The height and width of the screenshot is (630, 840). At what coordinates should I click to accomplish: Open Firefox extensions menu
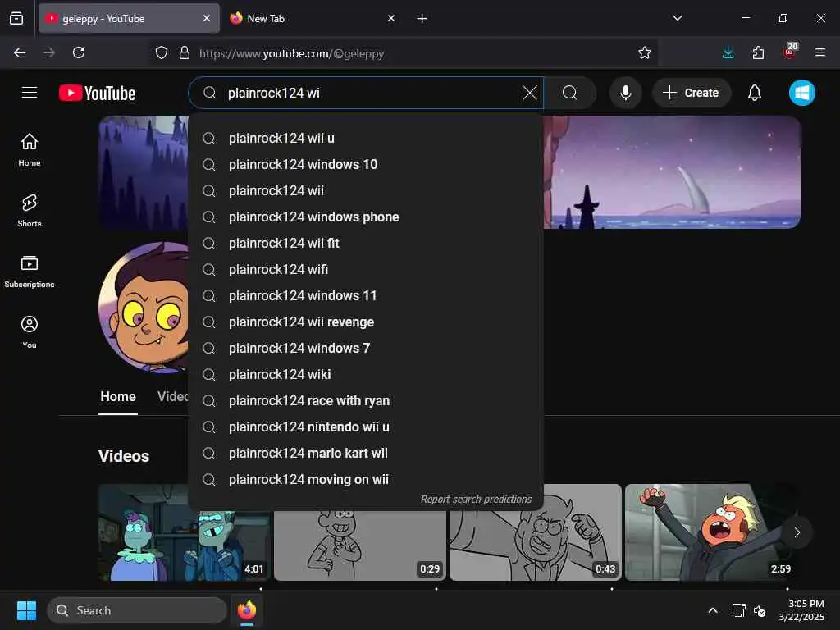(758, 52)
